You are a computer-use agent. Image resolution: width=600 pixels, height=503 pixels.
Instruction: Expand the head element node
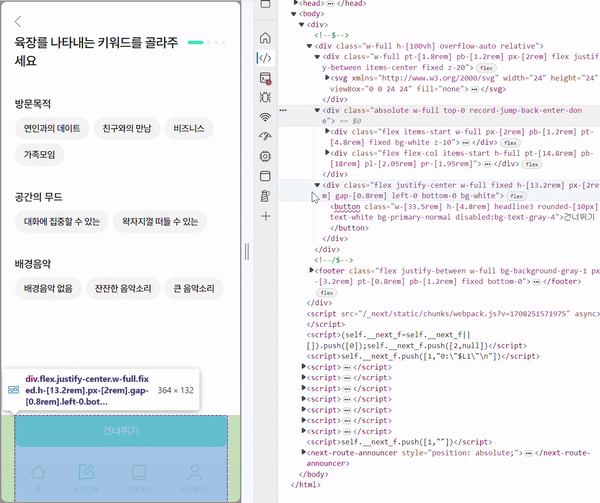coord(295,3)
